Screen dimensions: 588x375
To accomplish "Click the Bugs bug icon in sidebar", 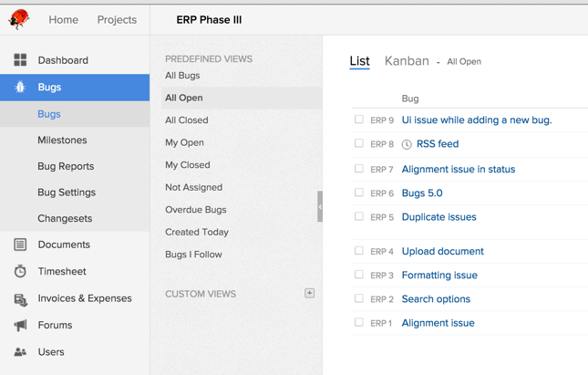I will tap(20, 88).
